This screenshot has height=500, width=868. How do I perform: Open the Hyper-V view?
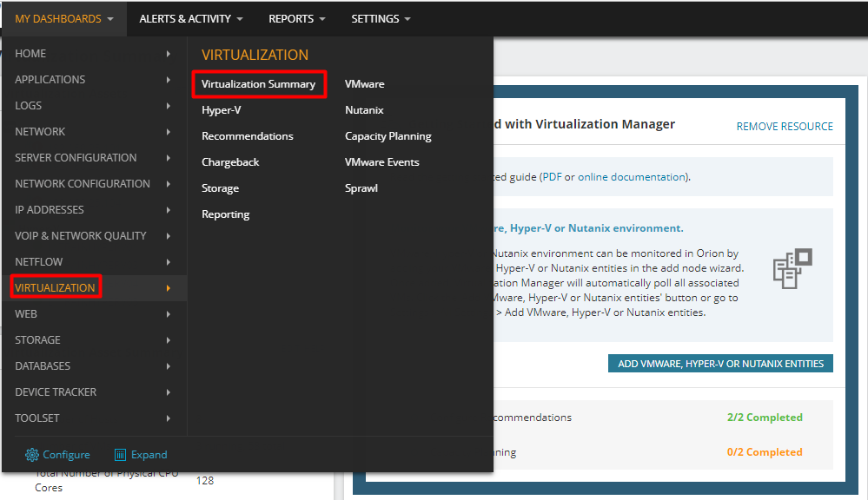tap(222, 110)
